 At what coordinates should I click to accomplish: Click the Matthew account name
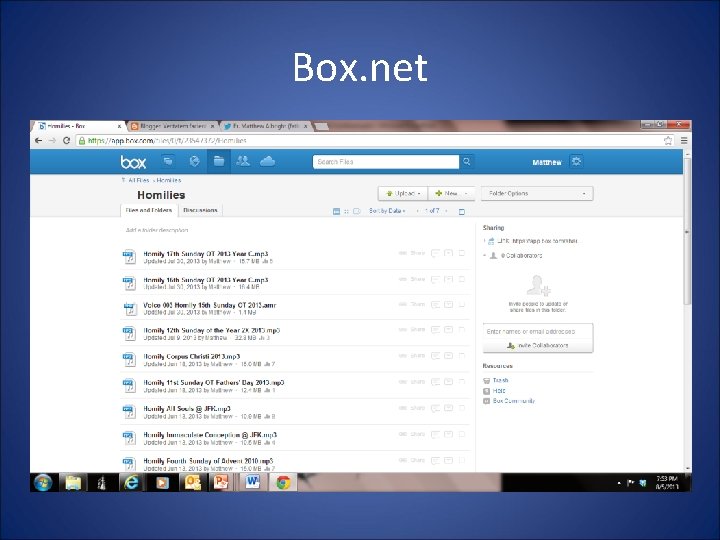click(547, 162)
